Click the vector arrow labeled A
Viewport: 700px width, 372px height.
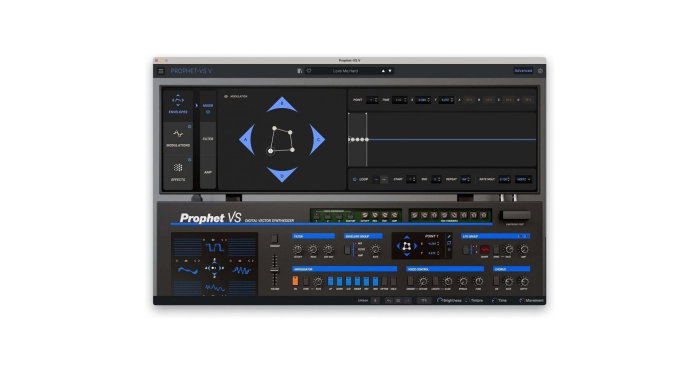pos(247,140)
